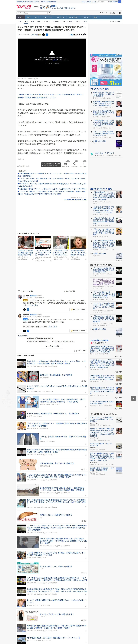Click the Yahoo!ニュース オリジナル pin icon

[x=92, y=154]
